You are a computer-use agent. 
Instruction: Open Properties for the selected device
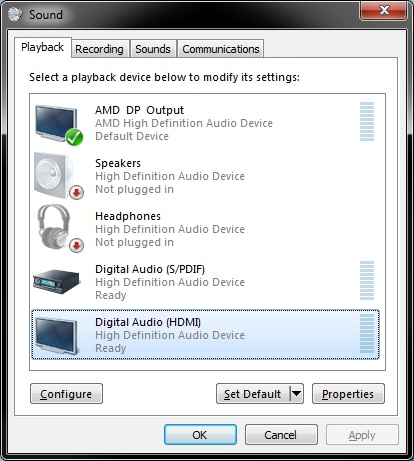[x=348, y=394]
